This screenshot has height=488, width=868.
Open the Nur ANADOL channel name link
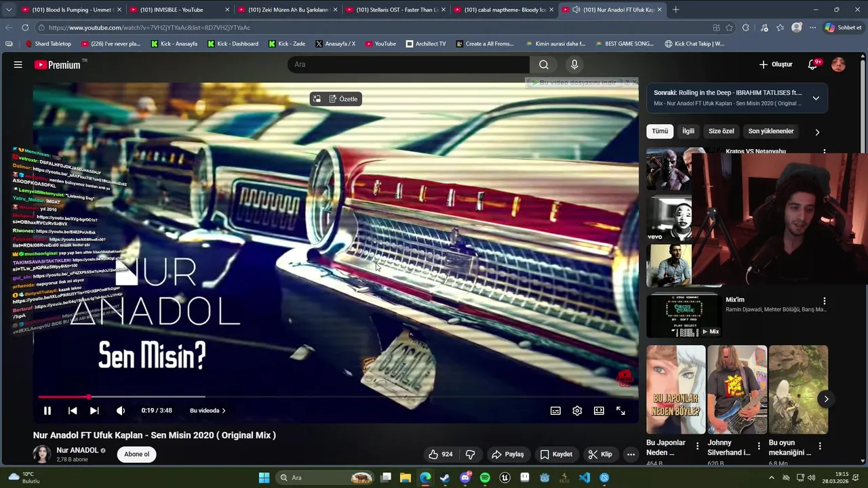(x=77, y=450)
